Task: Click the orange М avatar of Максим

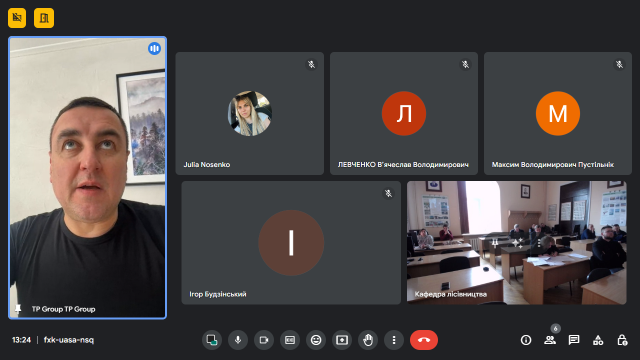Action: coord(558,113)
